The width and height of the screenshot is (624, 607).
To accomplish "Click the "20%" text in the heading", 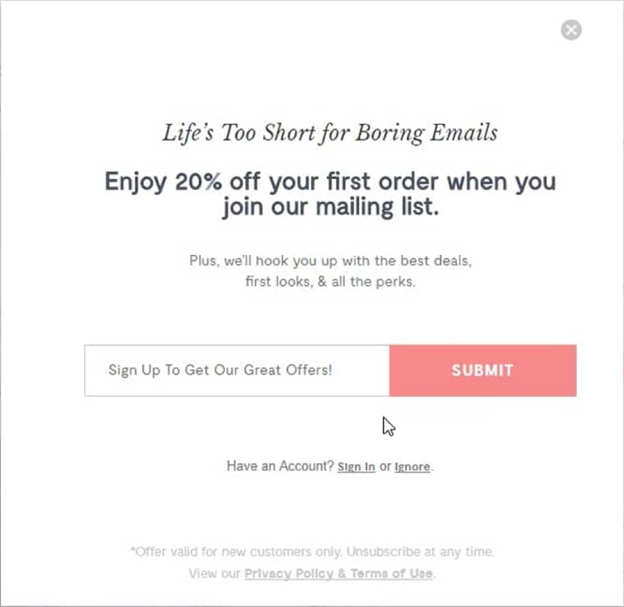I will pyautogui.click(x=199, y=183).
